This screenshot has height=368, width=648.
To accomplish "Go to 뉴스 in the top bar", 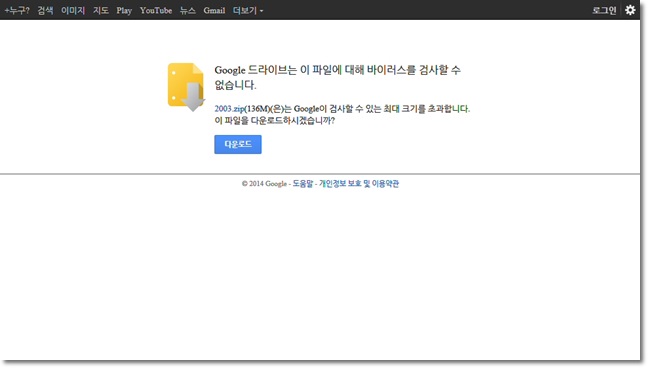I will (188, 10).
